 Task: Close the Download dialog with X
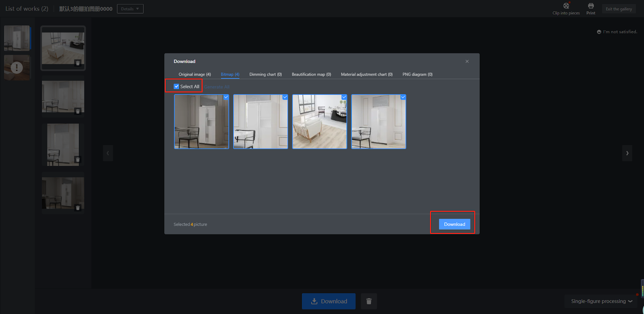[467, 62]
